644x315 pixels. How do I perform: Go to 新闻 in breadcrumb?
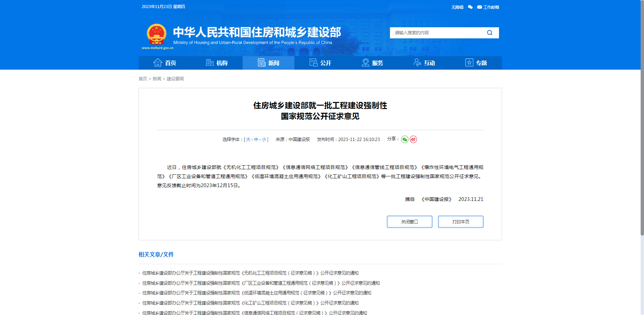tap(157, 79)
